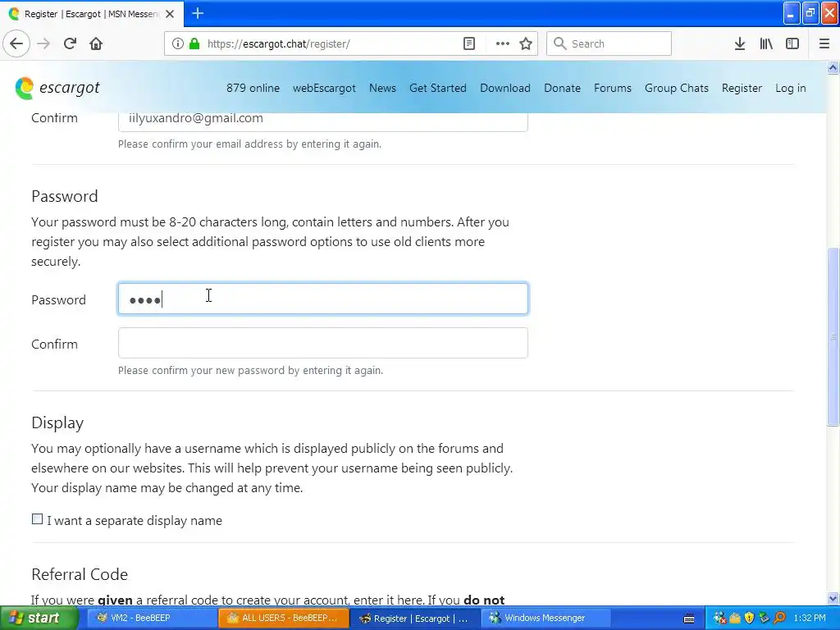This screenshot has height=630, width=840.
Task: Toggle reader view icon in address bar
Action: click(468, 43)
